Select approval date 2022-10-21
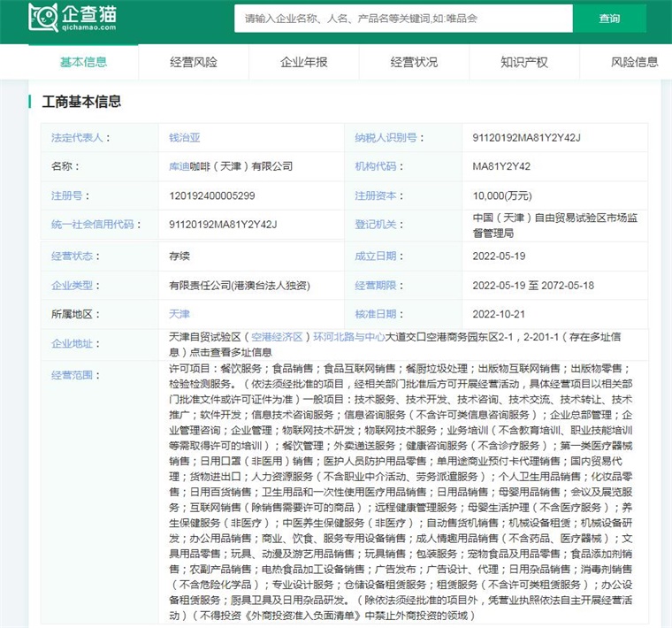The image size is (672, 628). click(499, 314)
